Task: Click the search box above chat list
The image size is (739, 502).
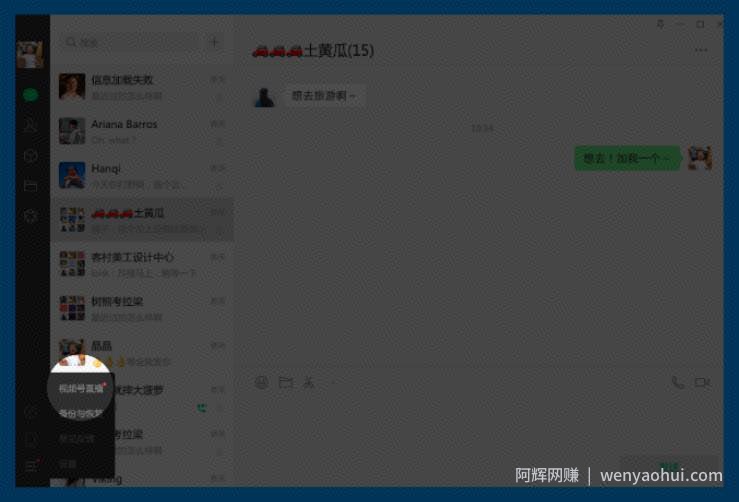Action: (130, 42)
